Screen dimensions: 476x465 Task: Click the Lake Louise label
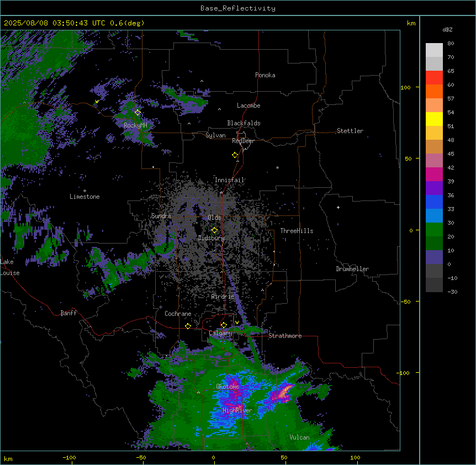[10, 267]
